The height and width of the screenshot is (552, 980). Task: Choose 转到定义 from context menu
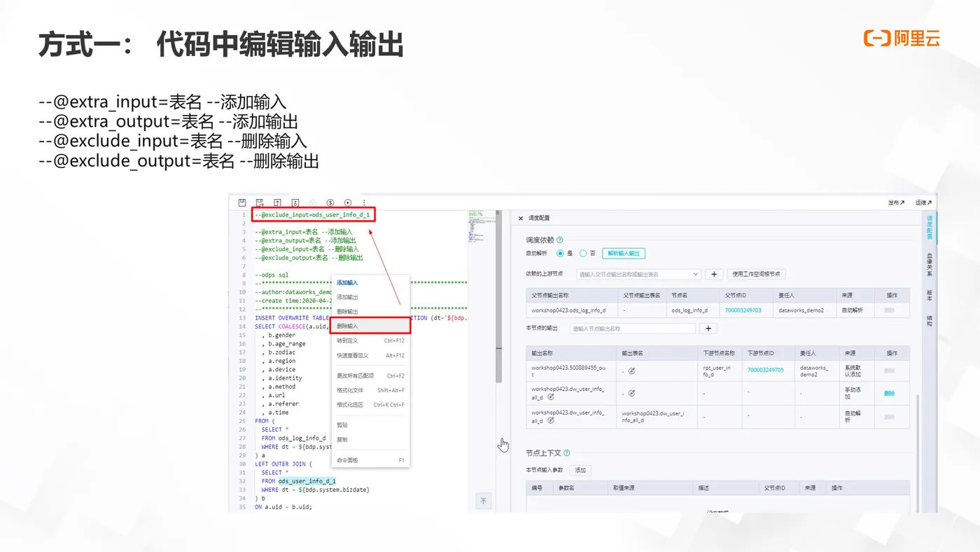coord(370,340)
